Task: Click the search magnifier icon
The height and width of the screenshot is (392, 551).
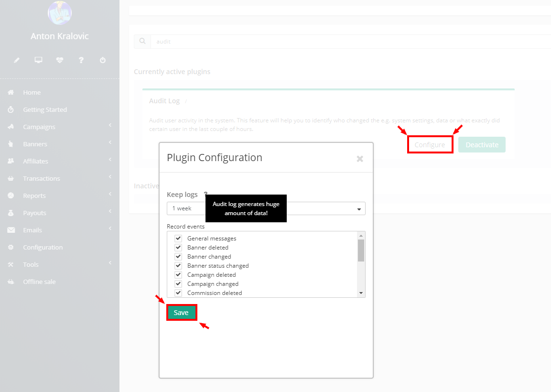Action: coord(142,42)
